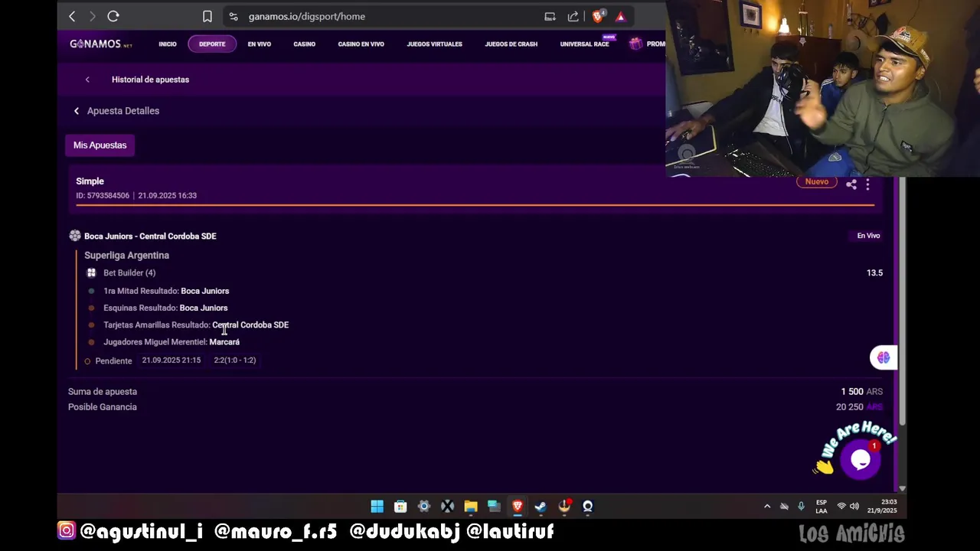Open File Explorer from taskbar
The width and height of the screenshot is (980, 551).
click(x=471, y=506)
